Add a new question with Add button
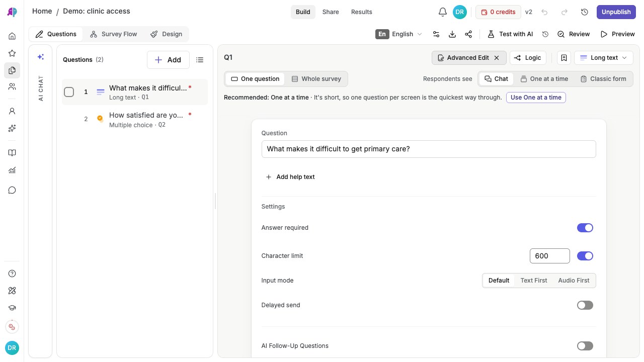Image resolution: width=644 pixels, height=362 pixels. [168, 60]
